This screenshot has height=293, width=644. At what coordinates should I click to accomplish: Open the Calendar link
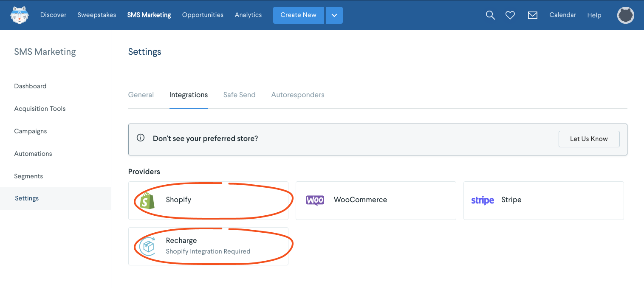click(562, 15)
